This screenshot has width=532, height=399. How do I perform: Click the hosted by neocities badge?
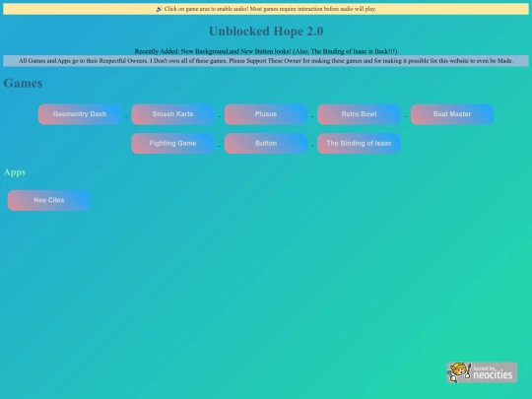coord(482,372)
